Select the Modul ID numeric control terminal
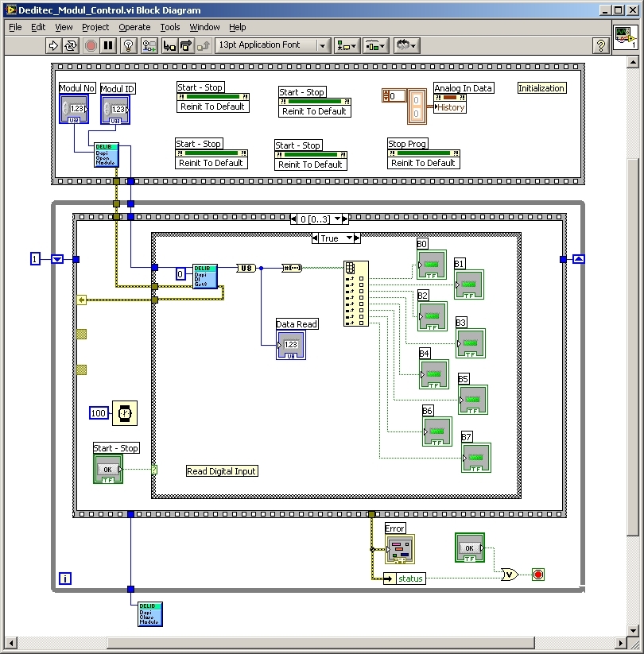Screen dimensions: 644x654 coord(115,110)
